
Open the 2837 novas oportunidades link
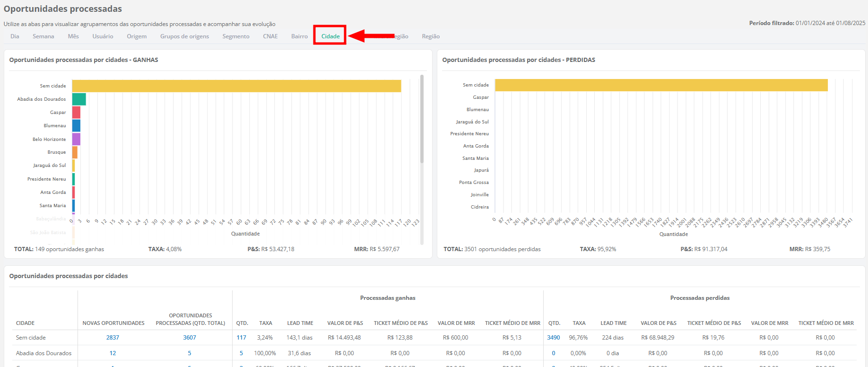tap(113, 338)
